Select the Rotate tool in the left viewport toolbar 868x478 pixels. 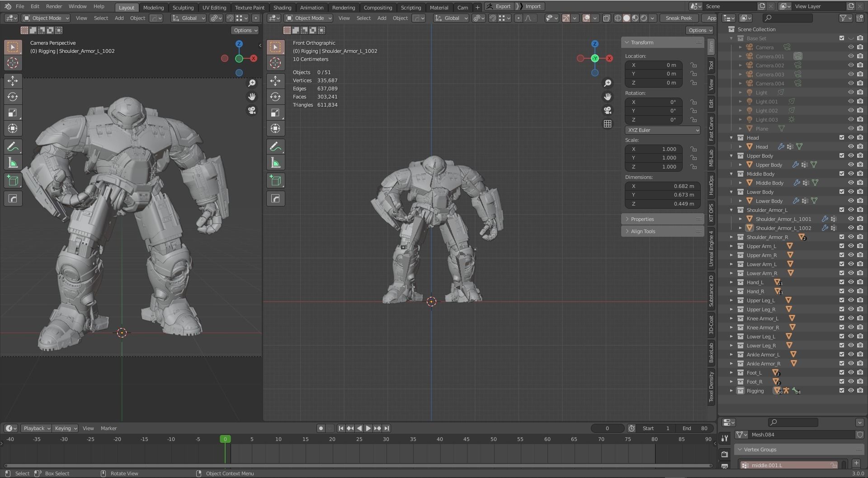coord(13,97)
